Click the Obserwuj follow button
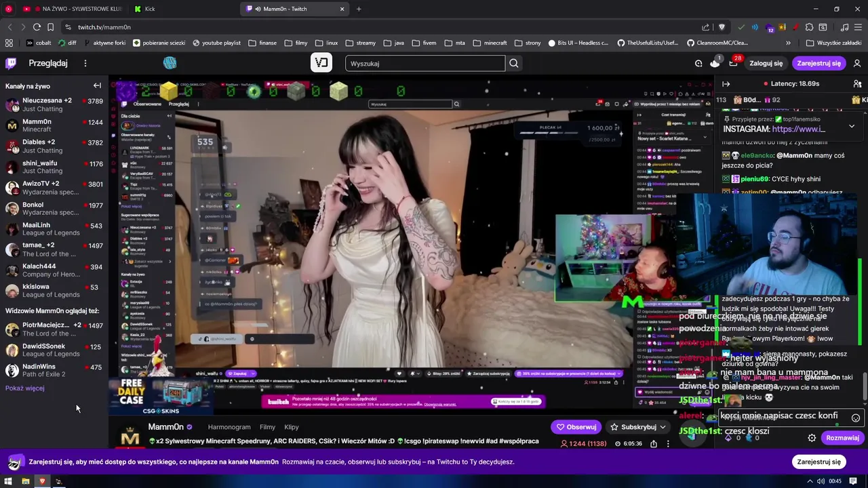868x488 pixels. pos(576,427)
